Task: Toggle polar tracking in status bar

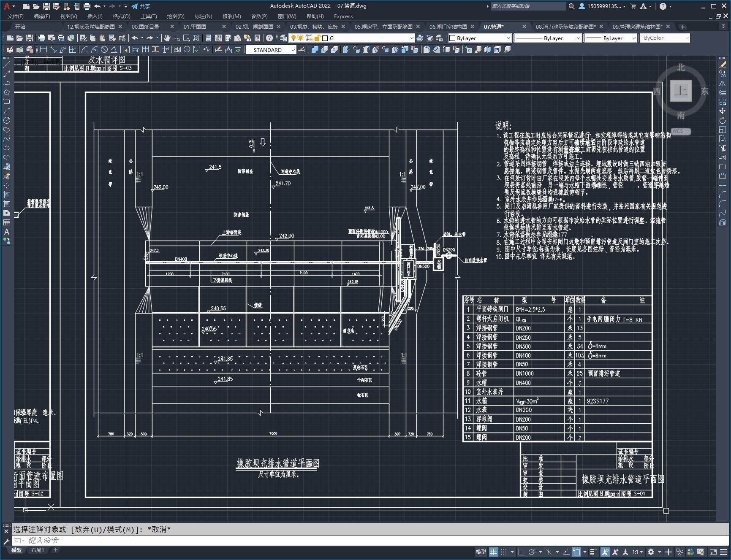Action: coord(532,552)
